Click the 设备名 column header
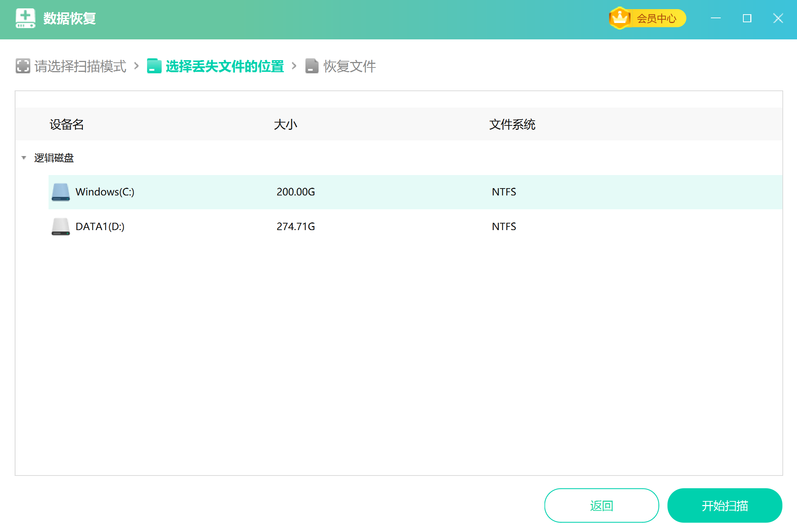This screenshot has width=797, height=532. point(66,124)
